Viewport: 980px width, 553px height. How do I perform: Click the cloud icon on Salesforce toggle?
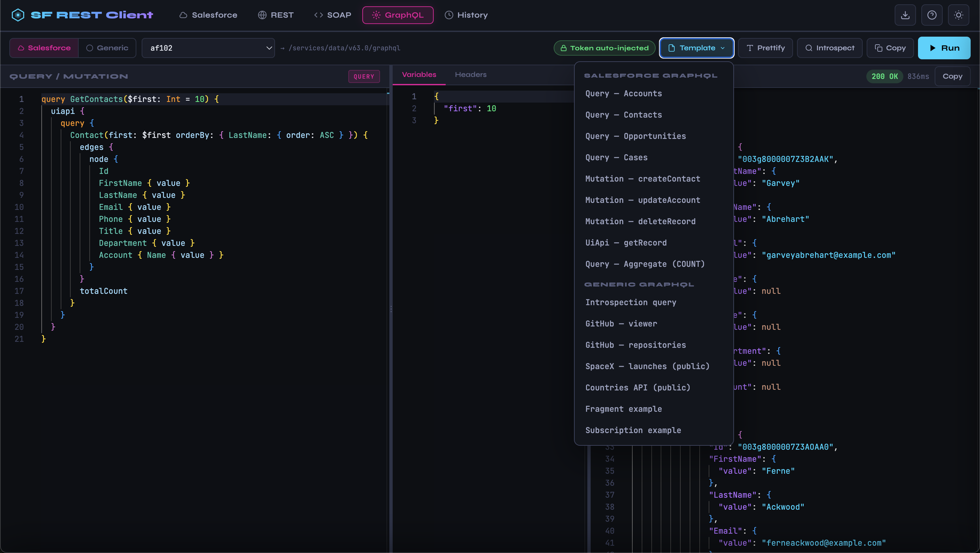[21, 48]
